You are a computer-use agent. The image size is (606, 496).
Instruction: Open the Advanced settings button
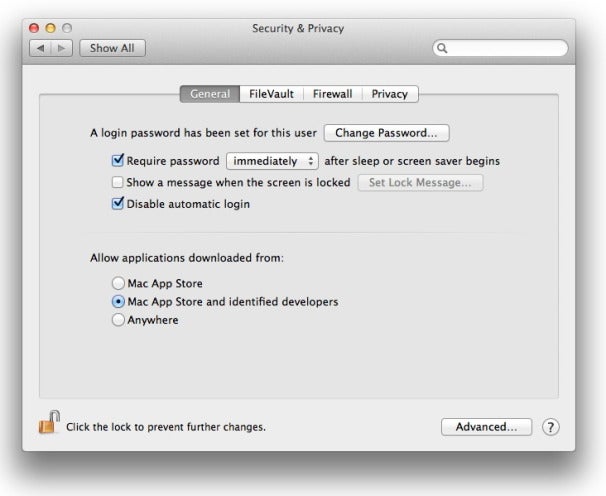pyautogui.click(x=487, y=427)
